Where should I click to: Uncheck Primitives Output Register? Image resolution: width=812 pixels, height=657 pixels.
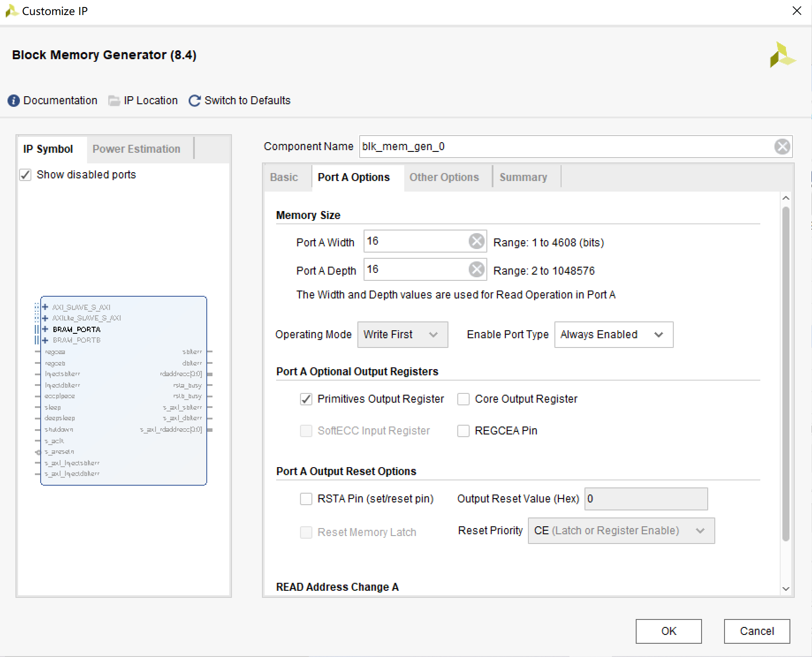point(306,399)
